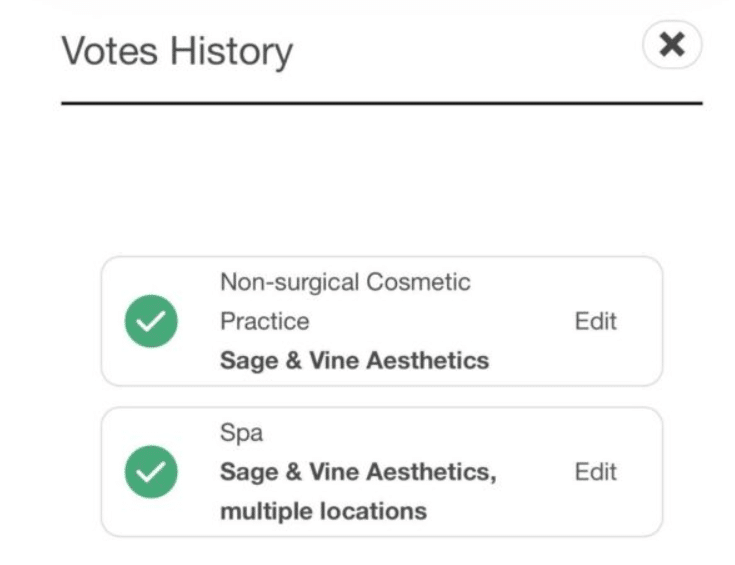Click the word "Practice" in first card

tap(264, 322)
